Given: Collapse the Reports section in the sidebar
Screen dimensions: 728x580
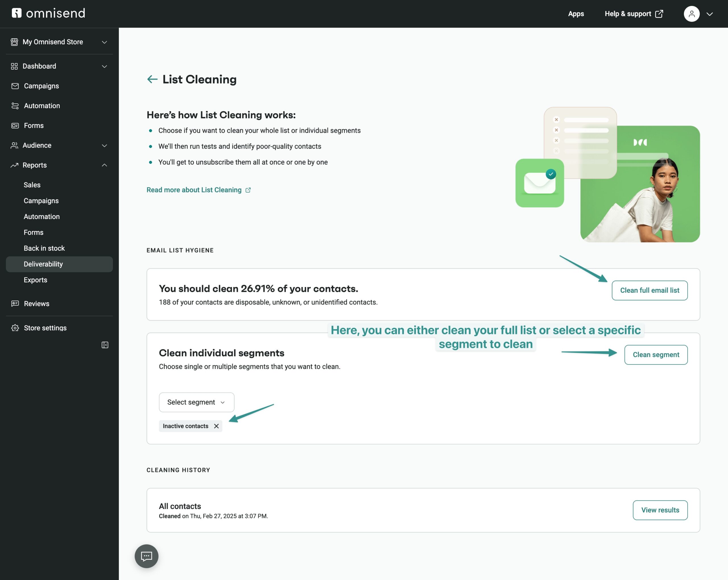Looking at the screenshot, I should click(x=104, y=165).
